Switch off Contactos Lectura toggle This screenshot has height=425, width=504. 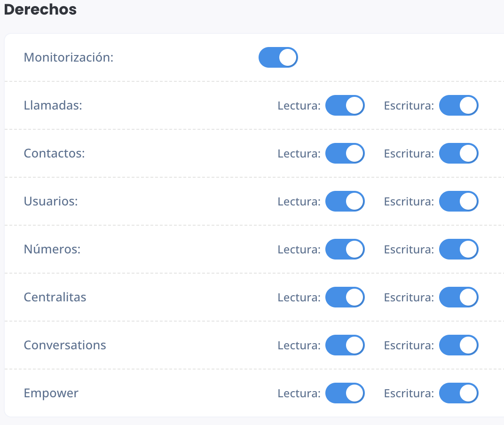(x=345, y=153)
